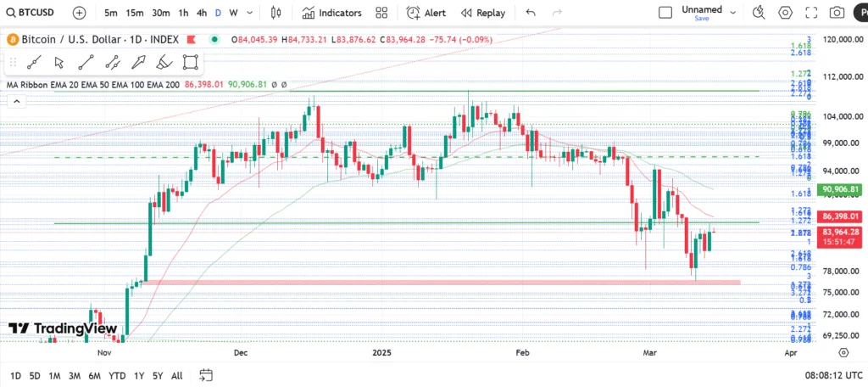The height and width of the screenshot is (387, 868).
Task: Set date range to YTD
Action: coord(117,376)
